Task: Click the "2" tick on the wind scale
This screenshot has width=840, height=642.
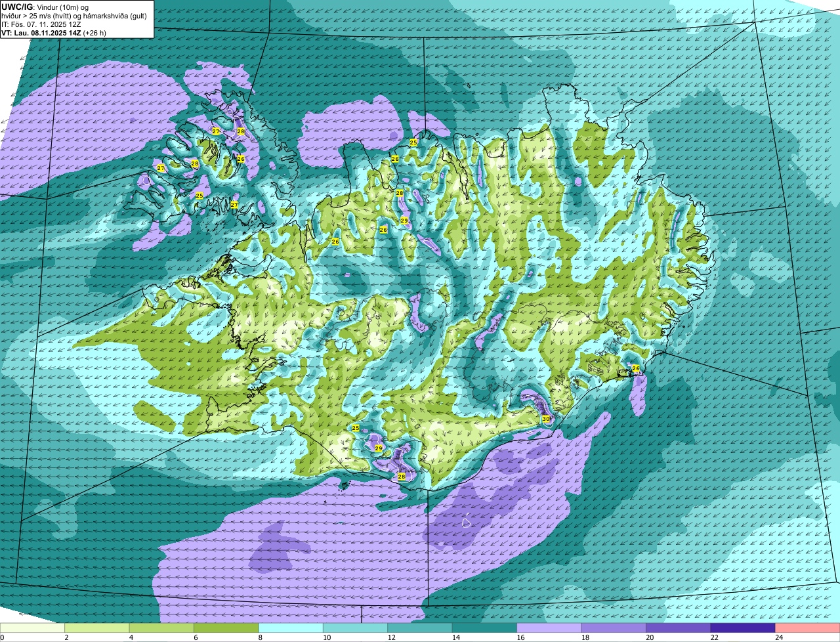Action: [66, 637]
